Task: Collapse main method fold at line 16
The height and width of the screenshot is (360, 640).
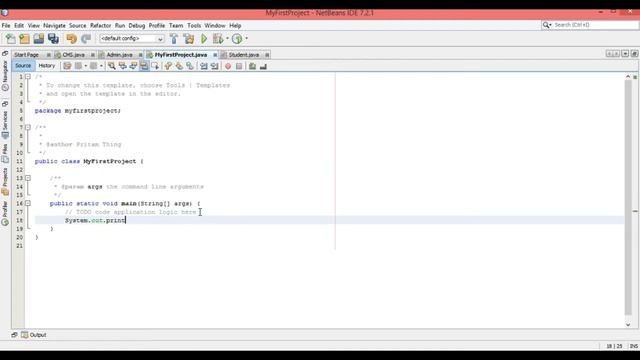Action: (x=28, y=203)
